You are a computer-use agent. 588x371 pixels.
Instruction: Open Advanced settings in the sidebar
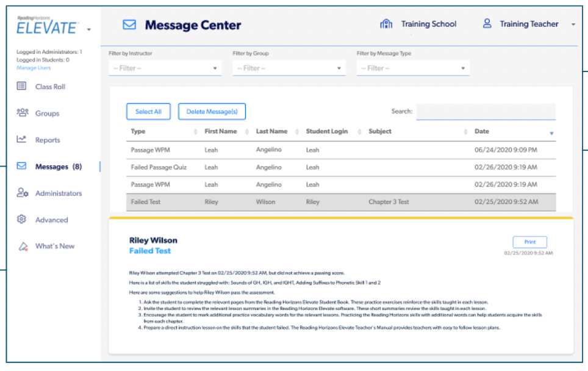click(x=52, y=220)
